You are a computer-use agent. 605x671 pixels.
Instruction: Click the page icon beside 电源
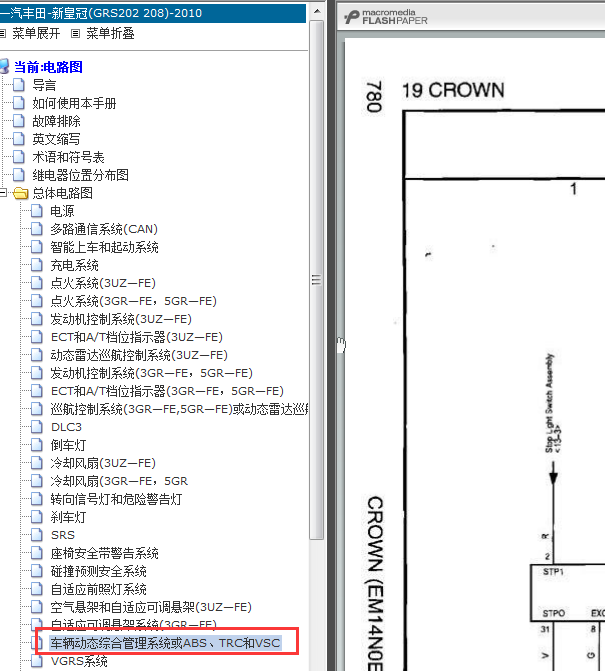pos(37,211)
